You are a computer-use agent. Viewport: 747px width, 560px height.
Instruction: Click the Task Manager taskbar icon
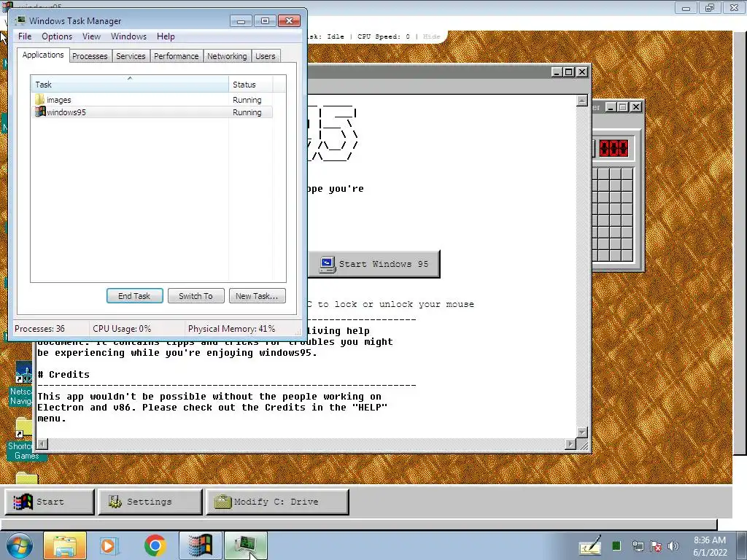pos(246,545)
